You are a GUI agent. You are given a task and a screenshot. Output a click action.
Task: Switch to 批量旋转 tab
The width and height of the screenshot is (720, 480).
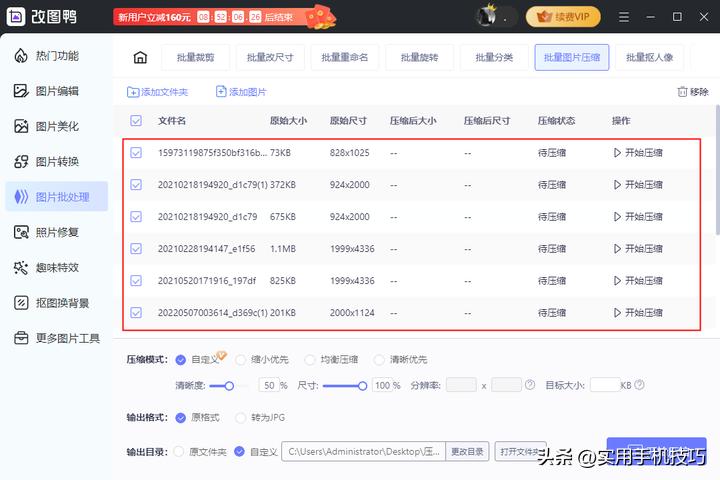(419, 57)
